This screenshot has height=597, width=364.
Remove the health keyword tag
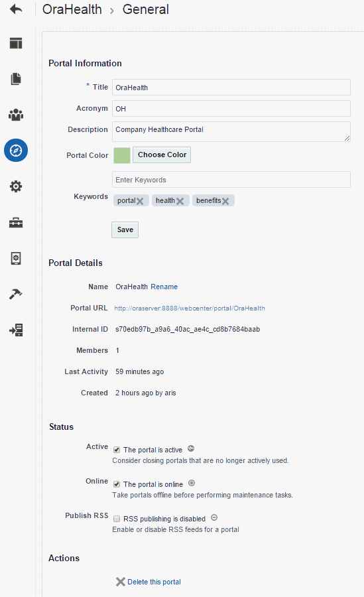pyautogui.click(x=180, y=201)
